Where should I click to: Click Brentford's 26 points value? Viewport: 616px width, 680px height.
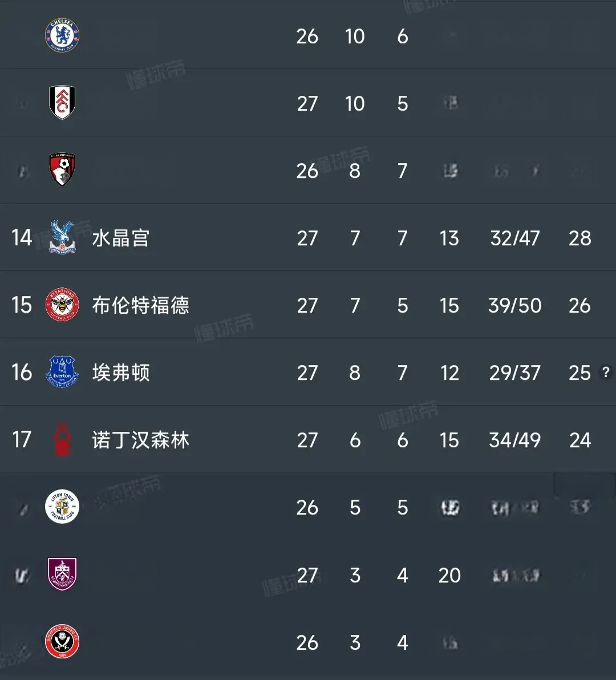(x=579, y=306)
